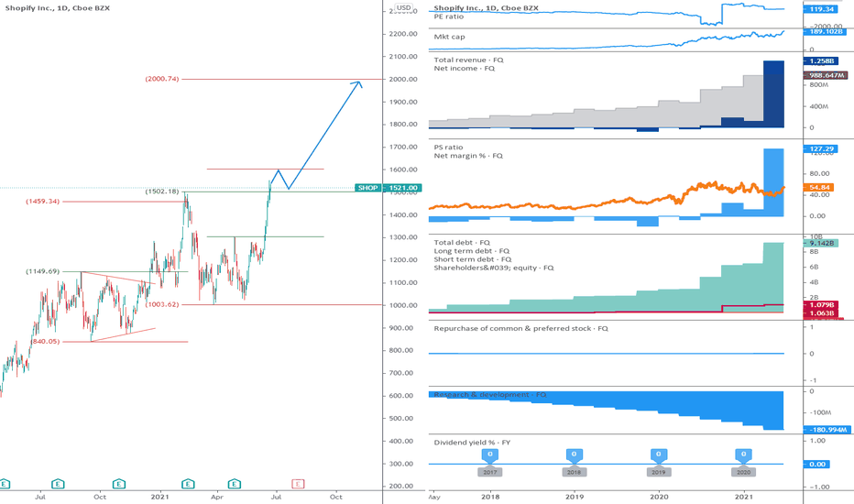Viewport: 854px width, 504px height.
Task: Click the 127.29 net margin value label
Action: (x=820, y=148)
